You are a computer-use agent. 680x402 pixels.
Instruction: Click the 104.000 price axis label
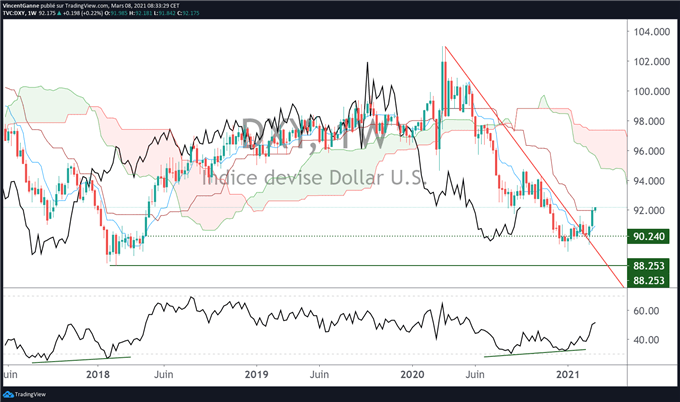(652, 32)
